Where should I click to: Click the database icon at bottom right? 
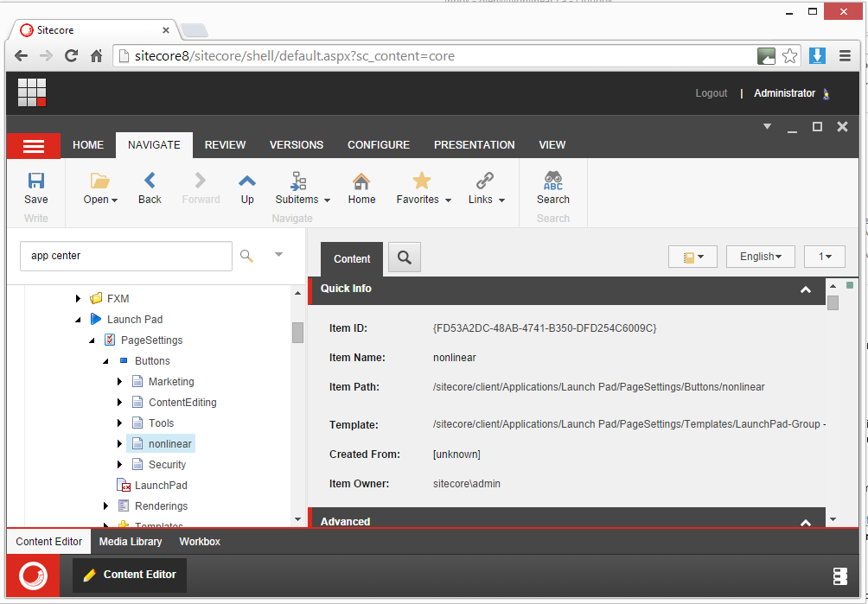click(x=839, y=576)
